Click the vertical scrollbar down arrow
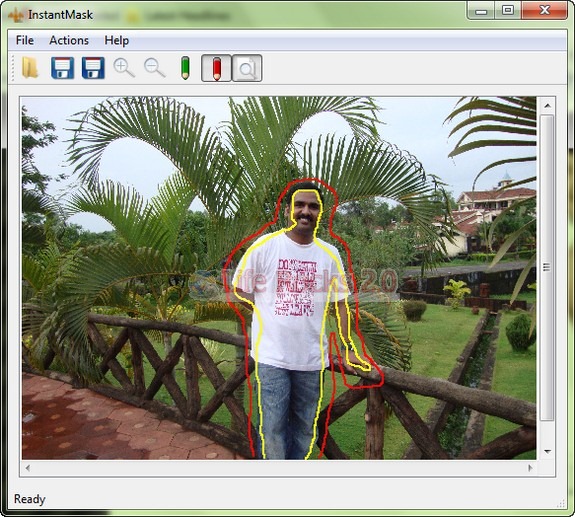The image size is (575, 517). tap(547, 451)
